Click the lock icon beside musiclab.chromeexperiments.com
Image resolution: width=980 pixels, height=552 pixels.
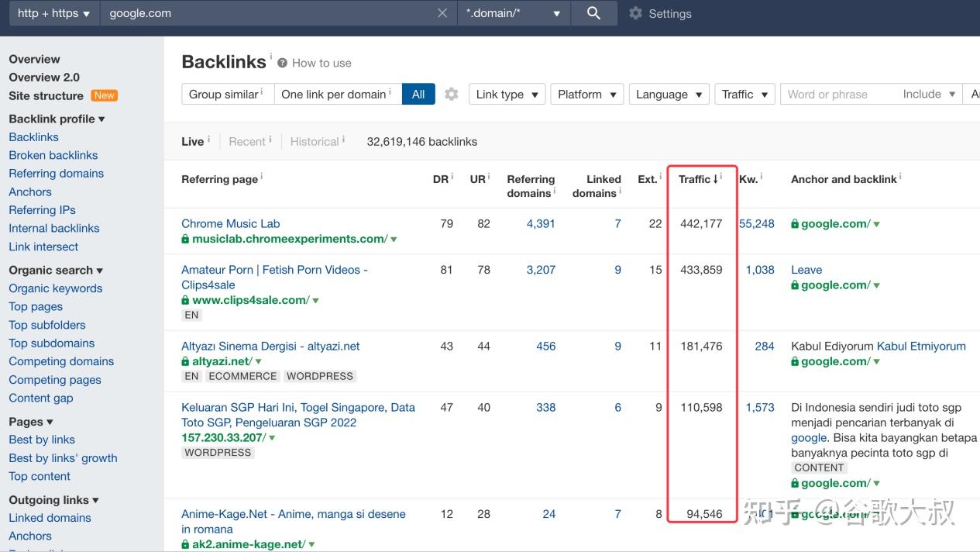185,239
